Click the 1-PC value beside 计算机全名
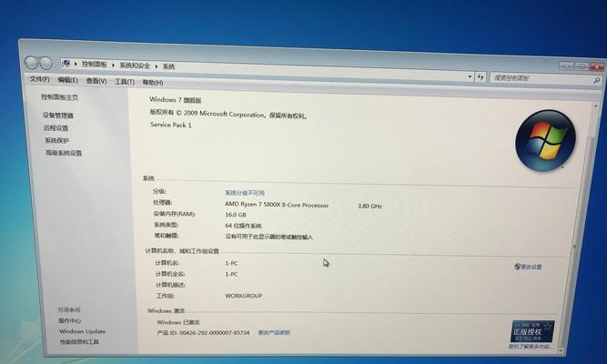This screenshot has height=364, width=607. click(231, 274)
